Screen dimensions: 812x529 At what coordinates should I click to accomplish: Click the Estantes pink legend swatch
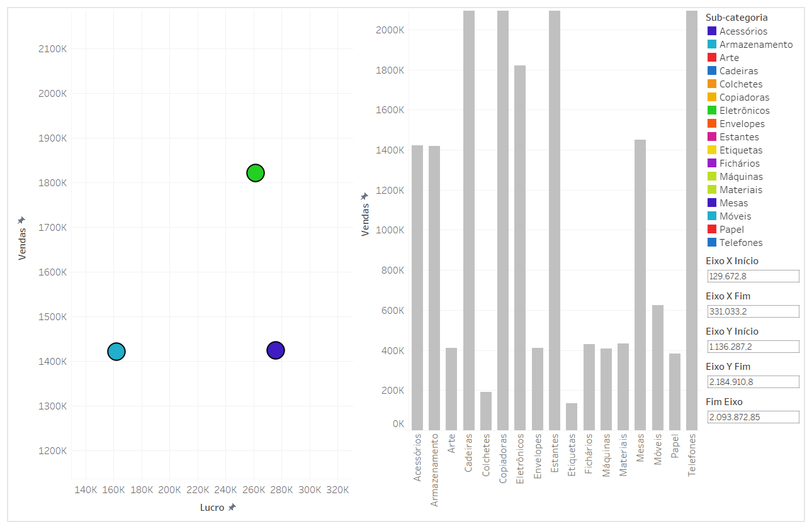(x=712, y=137)
